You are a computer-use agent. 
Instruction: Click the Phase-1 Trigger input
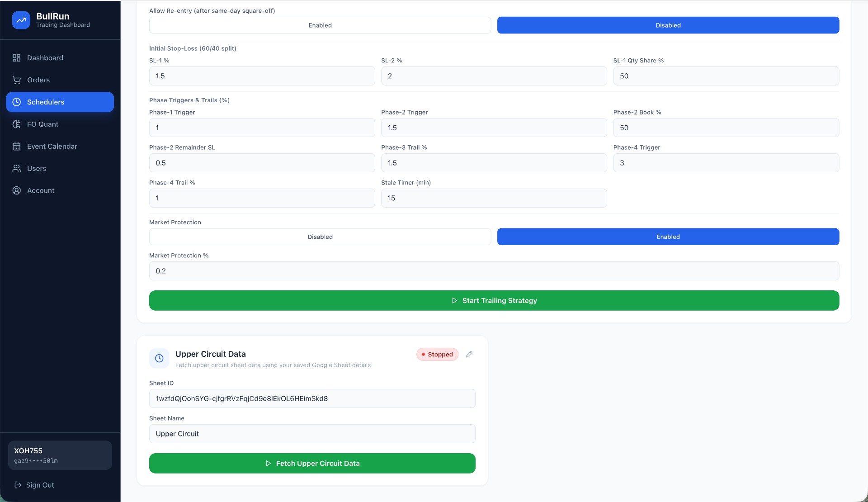[x=262, y=128]
